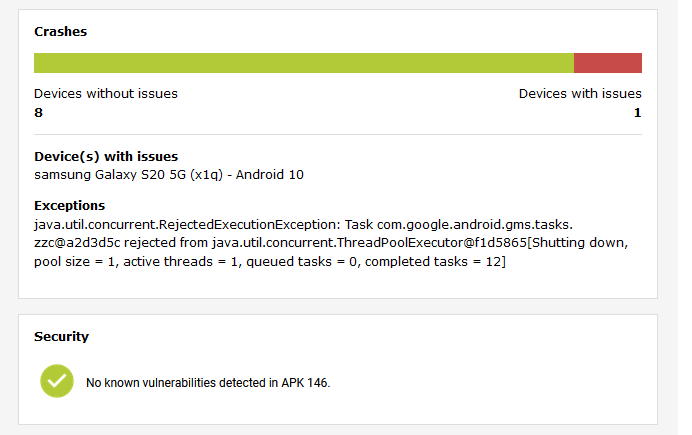Image resolution: width=692 pixels, height=435 pixels.
Task: Click the Crashes section heading
Action: [60, 32]
